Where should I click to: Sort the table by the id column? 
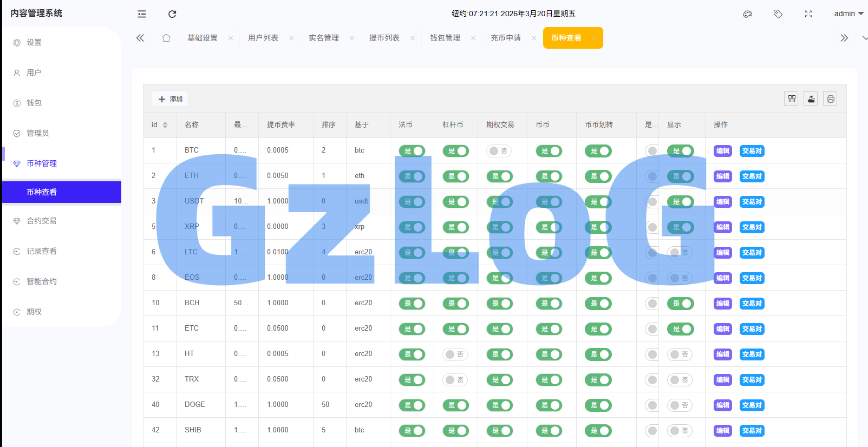(165, 125)
